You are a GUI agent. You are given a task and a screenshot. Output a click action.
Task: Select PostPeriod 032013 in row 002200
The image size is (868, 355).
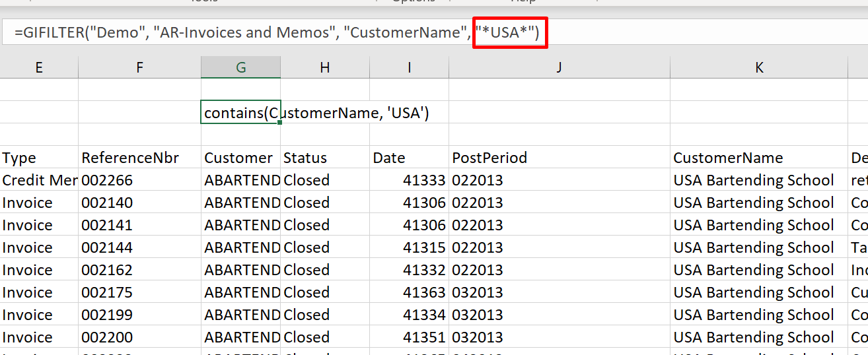(560, 337)
